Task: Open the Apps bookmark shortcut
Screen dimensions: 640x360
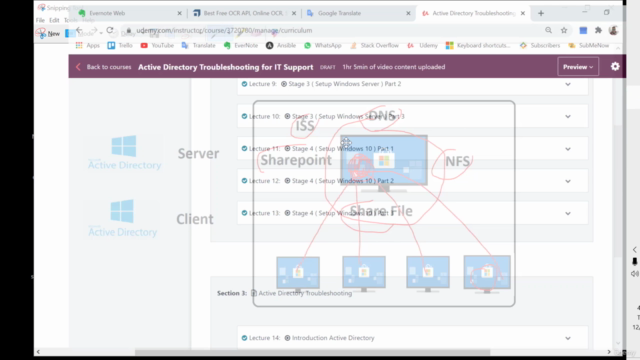Action: [x=87, y=45]
